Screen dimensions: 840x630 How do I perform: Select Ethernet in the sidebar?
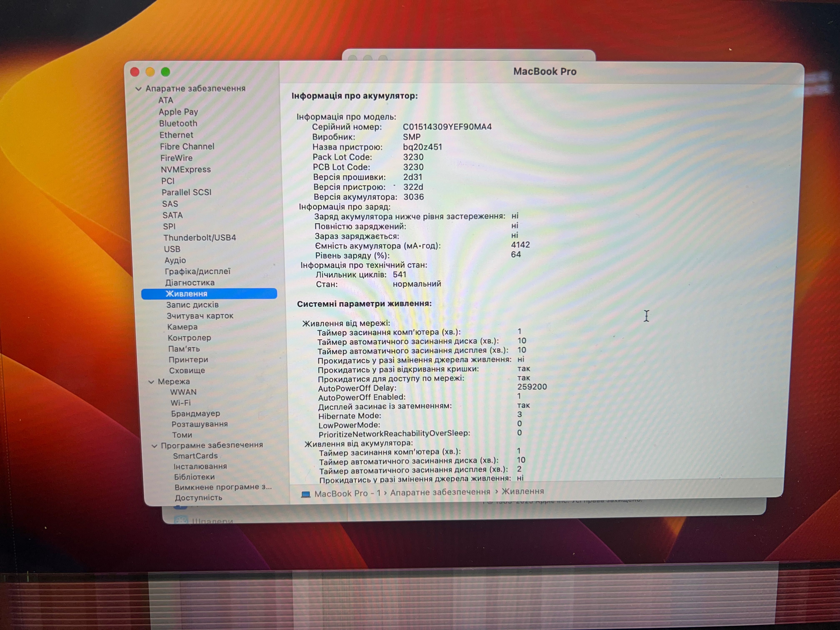[176, 135]
